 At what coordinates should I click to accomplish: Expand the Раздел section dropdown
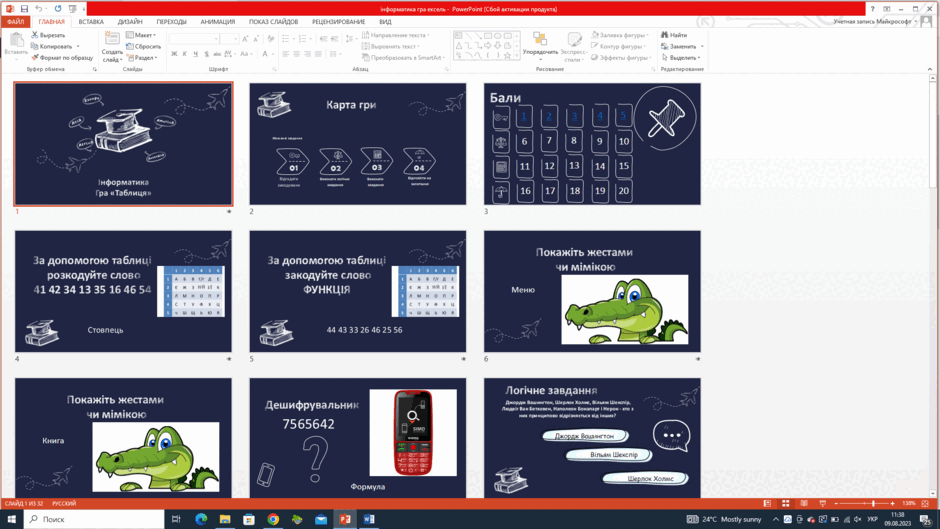(x=142, y=58)
